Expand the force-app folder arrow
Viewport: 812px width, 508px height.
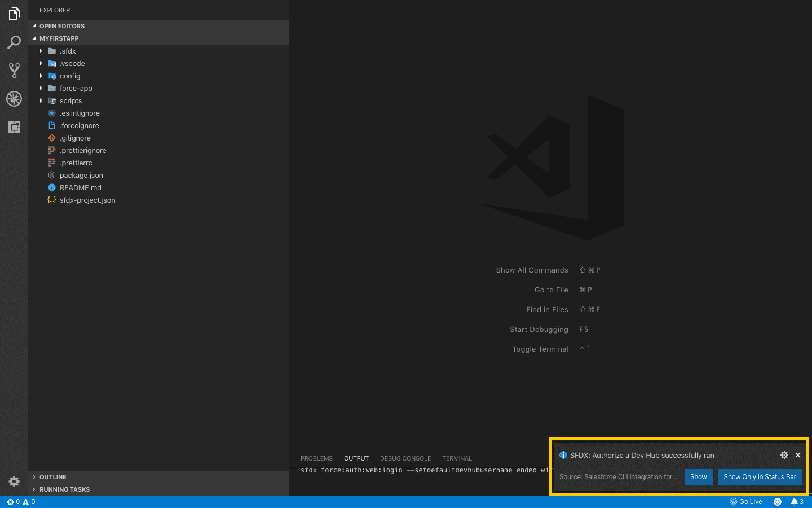(41, 88)
